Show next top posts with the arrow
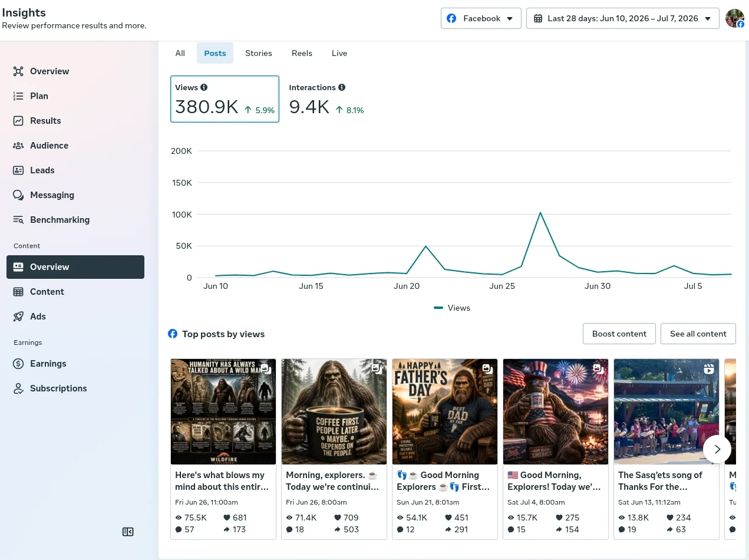This screenshot has width=749, height=560. tap(717, 449)
